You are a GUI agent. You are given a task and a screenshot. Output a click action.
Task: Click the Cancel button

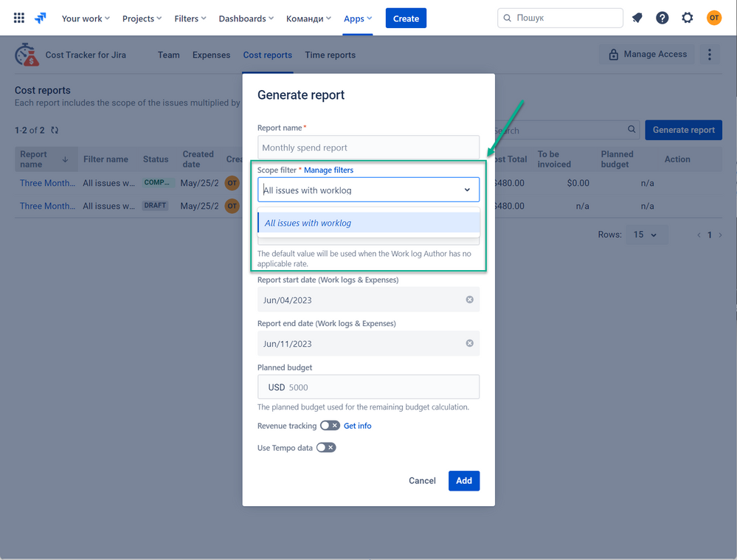(422, 480)
